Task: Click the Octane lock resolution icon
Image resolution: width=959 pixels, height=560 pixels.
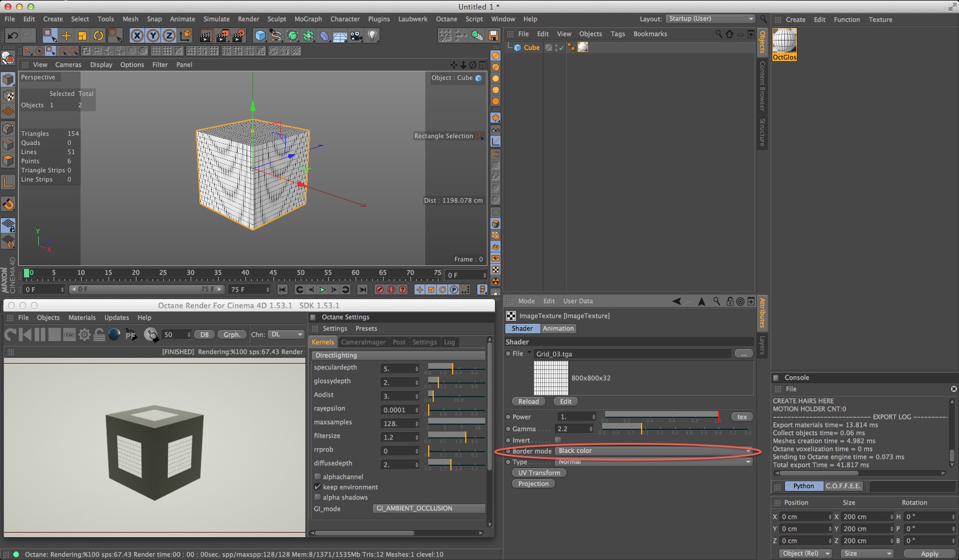Action: tap(99, 335)
